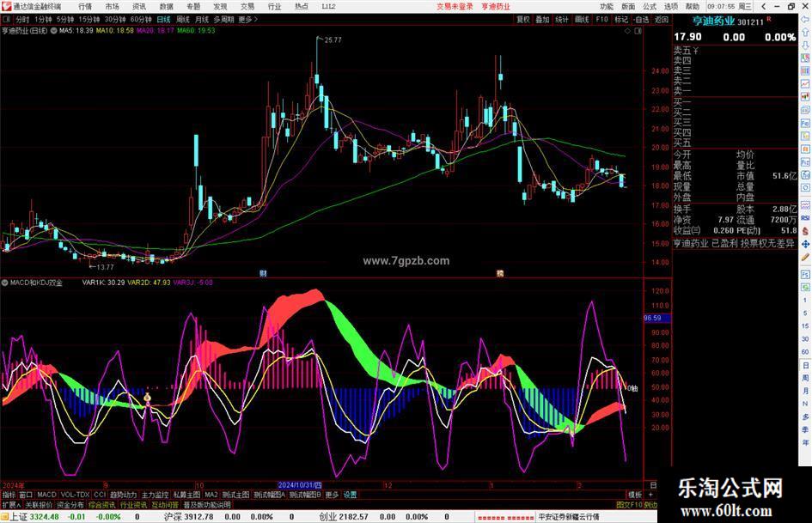Click the 2024/10/31 date marker on time axis

[300, 485]
